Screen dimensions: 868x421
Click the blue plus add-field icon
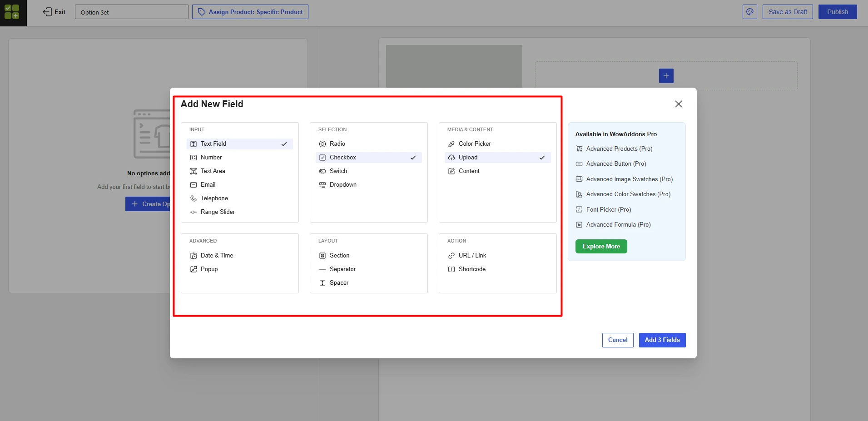[x=666, y=76]
